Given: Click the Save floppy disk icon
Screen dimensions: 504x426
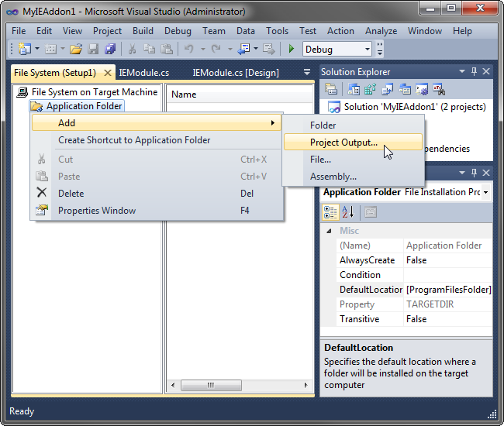Looking at the screenshot, I should tap(93, 49).
